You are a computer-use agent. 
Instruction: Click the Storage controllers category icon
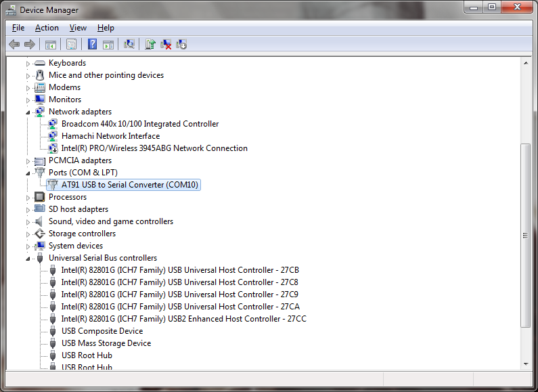[40, 234]
